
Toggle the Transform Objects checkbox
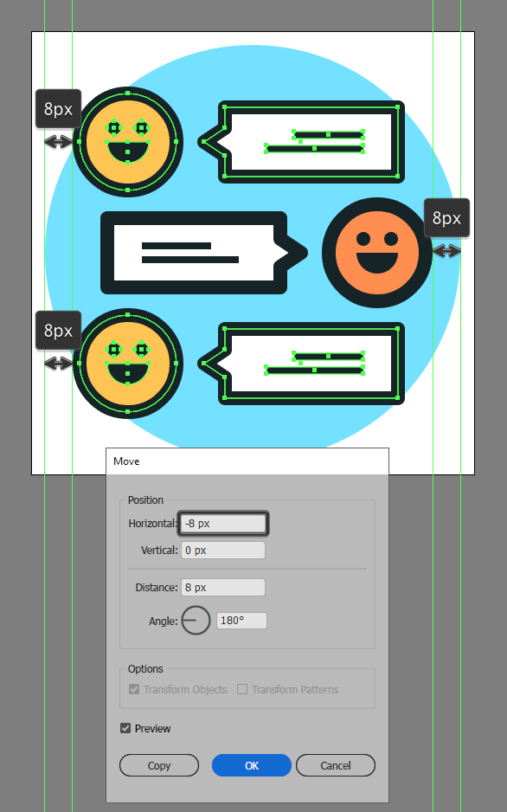point(134,689)
